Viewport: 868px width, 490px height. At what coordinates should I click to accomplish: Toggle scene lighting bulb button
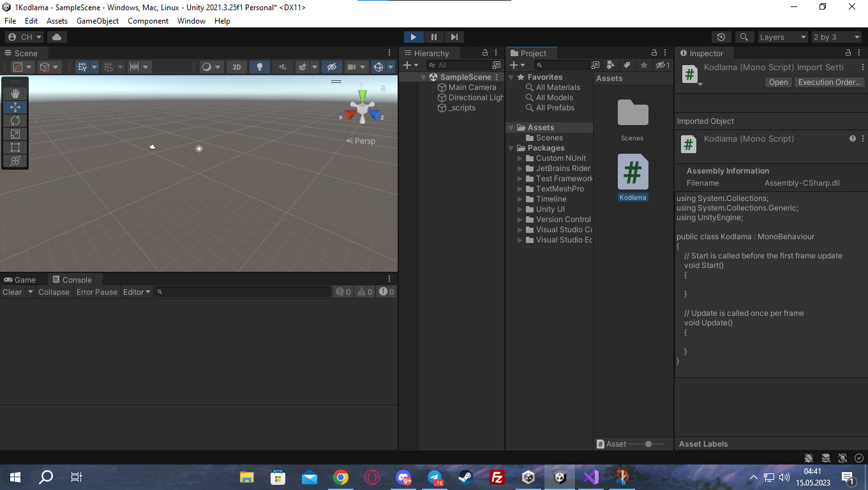point(259,66)
